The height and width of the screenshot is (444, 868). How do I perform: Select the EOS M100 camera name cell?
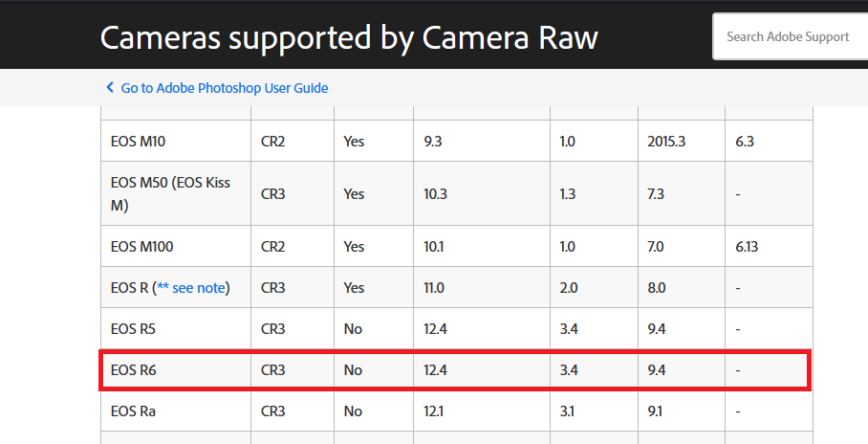pos(142,247)
